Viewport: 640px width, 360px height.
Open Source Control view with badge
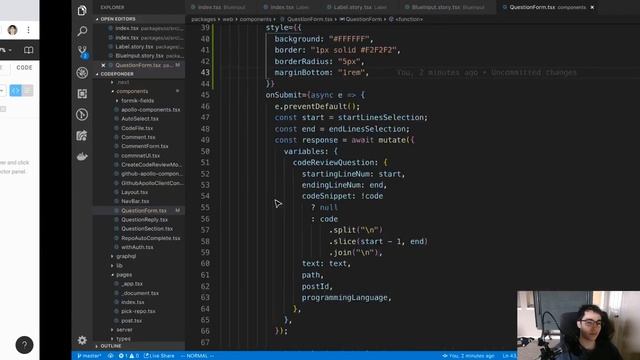82,52
